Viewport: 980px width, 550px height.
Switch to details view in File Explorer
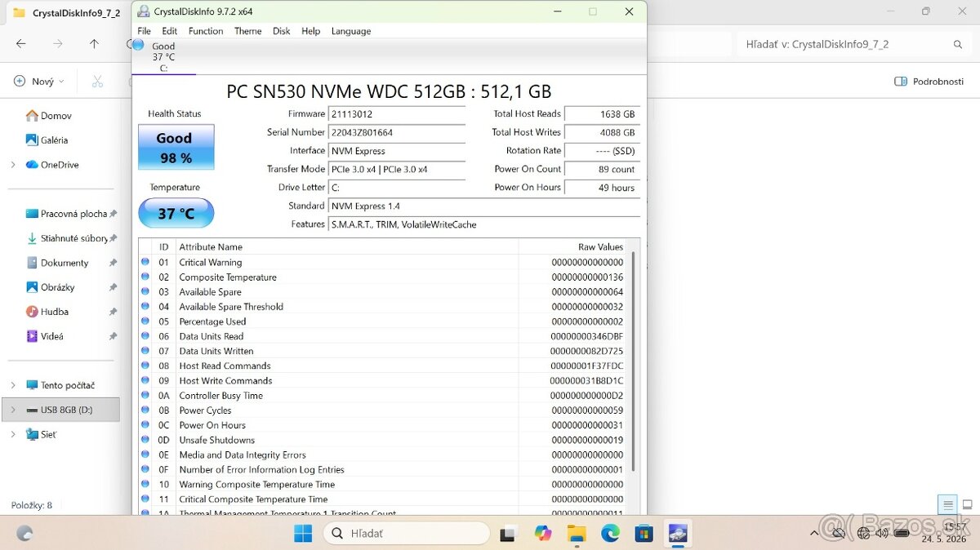(947, 504)
